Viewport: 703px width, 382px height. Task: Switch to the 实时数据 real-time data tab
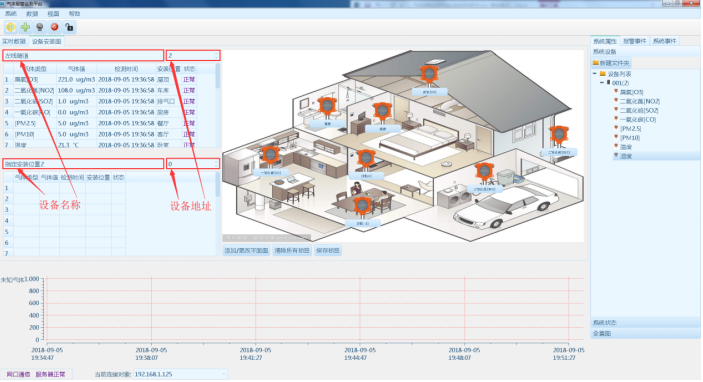click(x=14, y=41)
